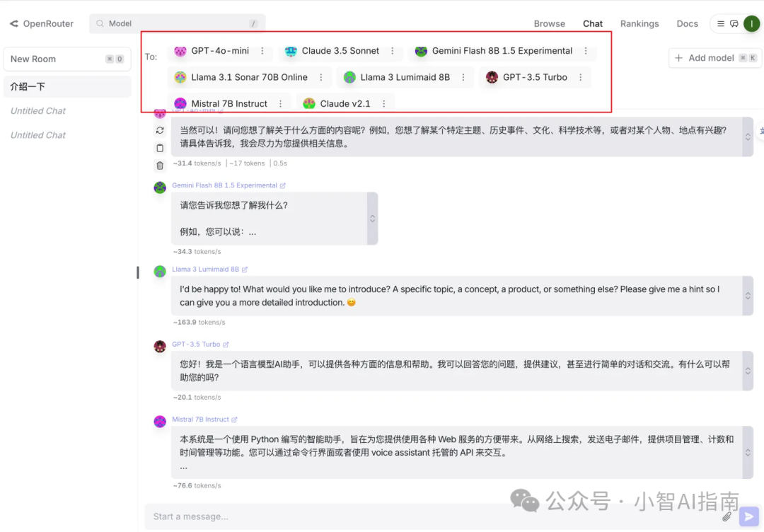Image resolution: width=764 pixels, height=532 pixels.
Task: Click the ~31.4 tokens/s stat
Action: coord(197,163)
